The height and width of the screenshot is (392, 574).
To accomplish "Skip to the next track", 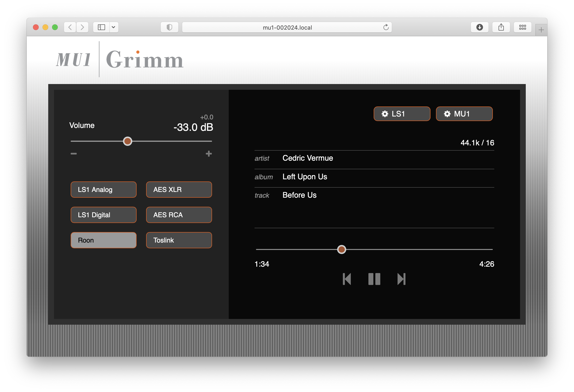I will [x=401, y=279].
